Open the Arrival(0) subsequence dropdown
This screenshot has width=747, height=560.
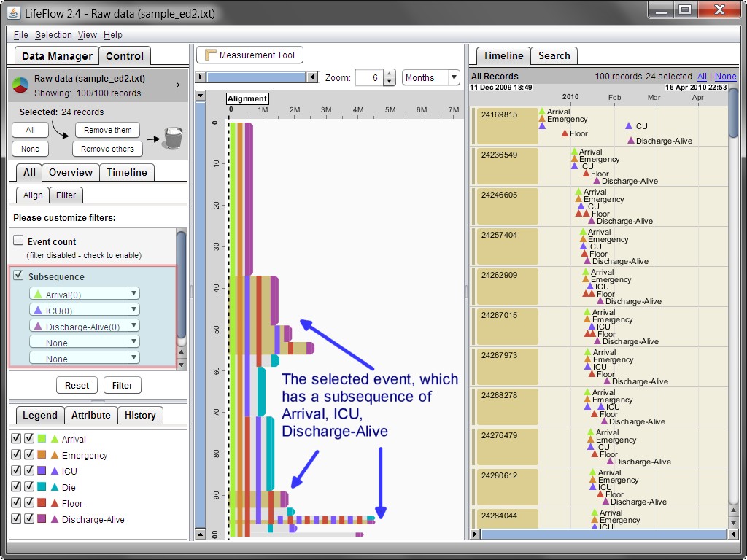pyautogui.click(x=85, y=294)
